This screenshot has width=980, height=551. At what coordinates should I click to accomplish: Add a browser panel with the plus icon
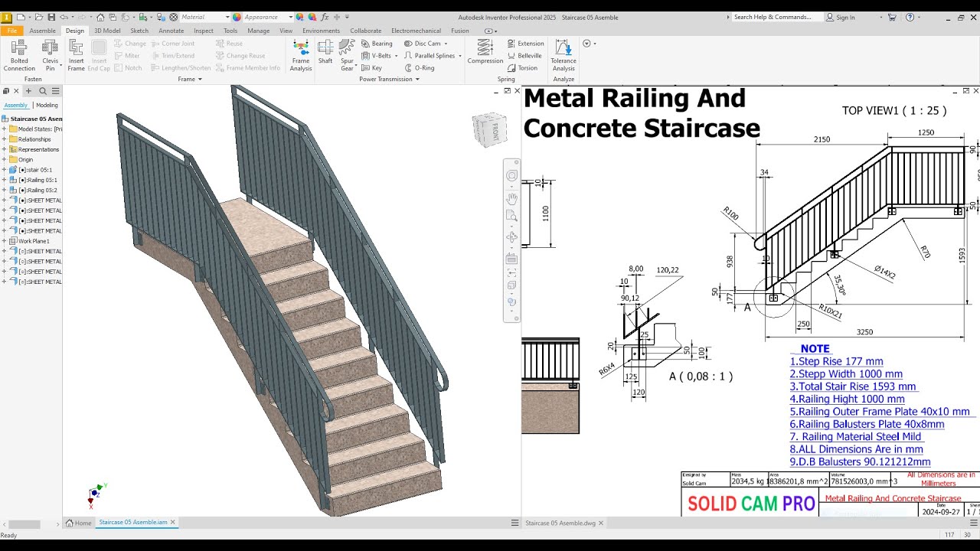click(x=28, y=91)
